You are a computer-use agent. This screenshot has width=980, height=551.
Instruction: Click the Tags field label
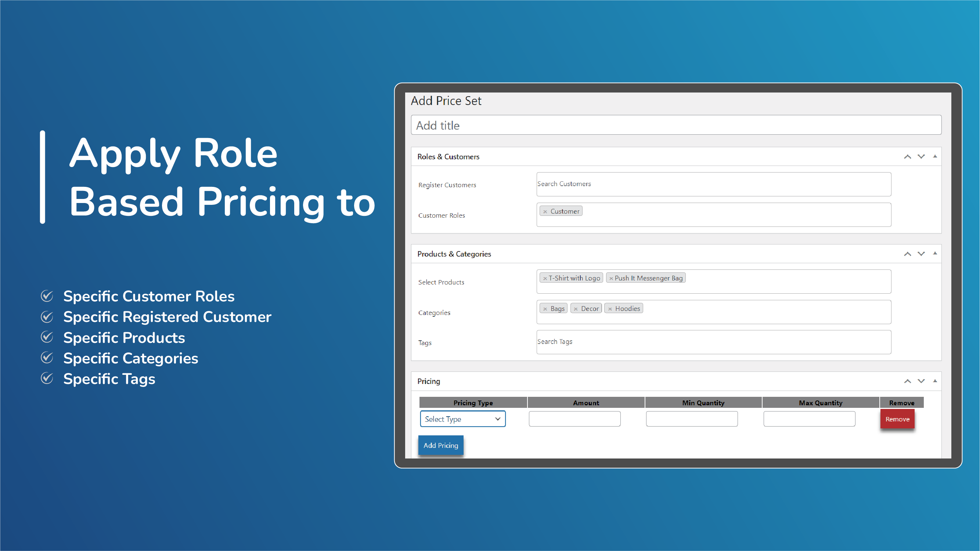coord(425,342)
